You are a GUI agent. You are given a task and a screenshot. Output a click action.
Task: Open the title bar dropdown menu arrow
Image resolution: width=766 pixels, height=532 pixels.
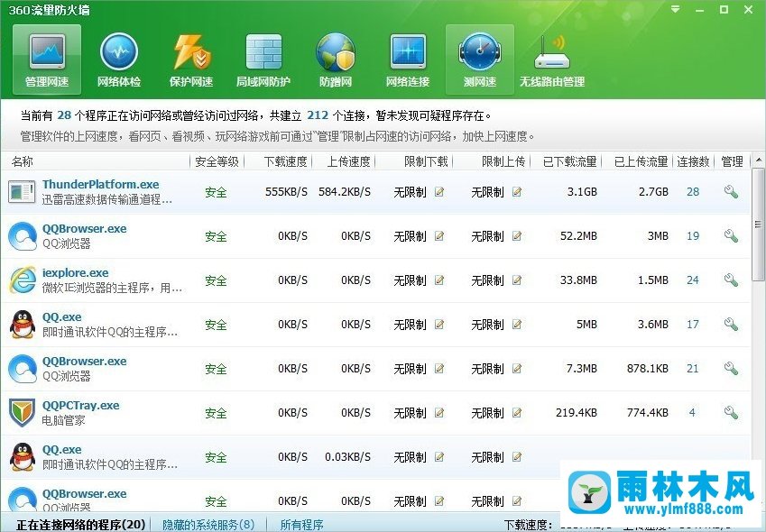(676, 9)
